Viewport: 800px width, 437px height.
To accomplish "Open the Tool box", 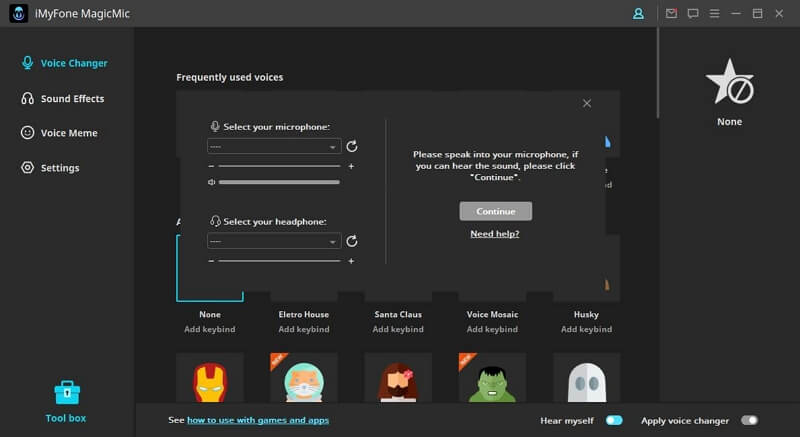I will coord(66,402).
